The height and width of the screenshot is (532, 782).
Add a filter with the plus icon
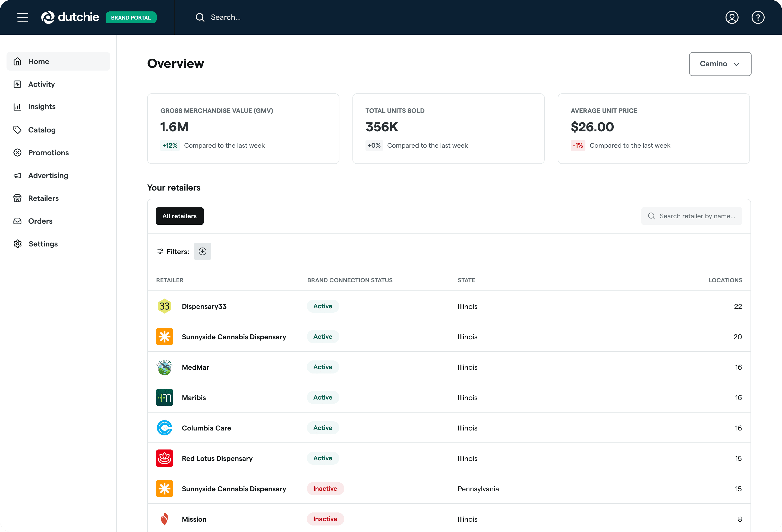click(202, 251)
